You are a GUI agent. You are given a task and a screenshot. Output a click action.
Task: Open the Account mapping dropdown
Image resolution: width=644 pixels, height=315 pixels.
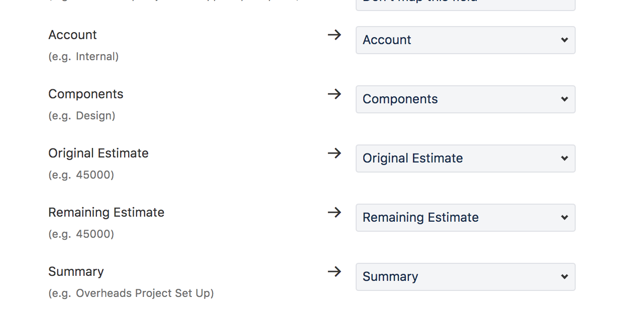(465, 40)
